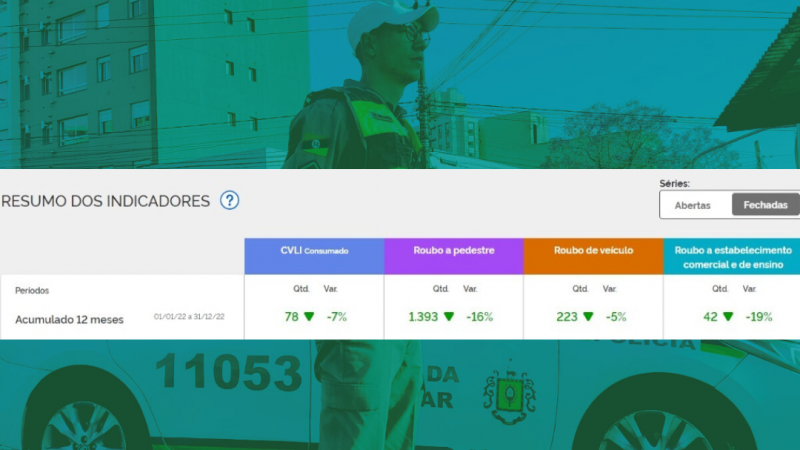Open the help icon beside Resumo dos Indicadores
The height and width of the screenshot is (450, 800).
click(x=230, y=201)
